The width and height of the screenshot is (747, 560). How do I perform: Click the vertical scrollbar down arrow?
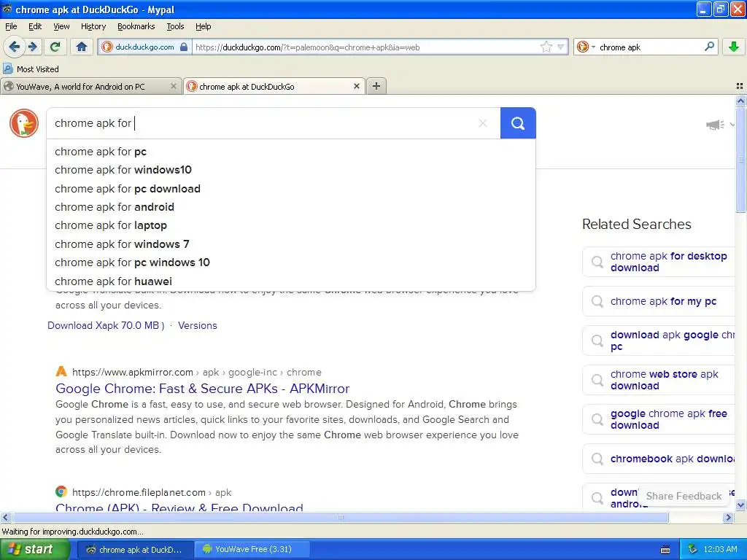[x=740, y=505]
